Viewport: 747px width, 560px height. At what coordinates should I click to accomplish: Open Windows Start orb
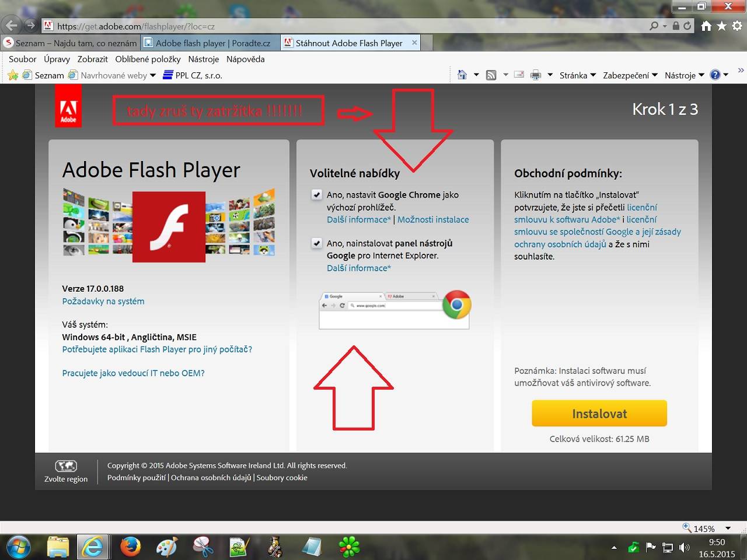(x=18, y=547)
